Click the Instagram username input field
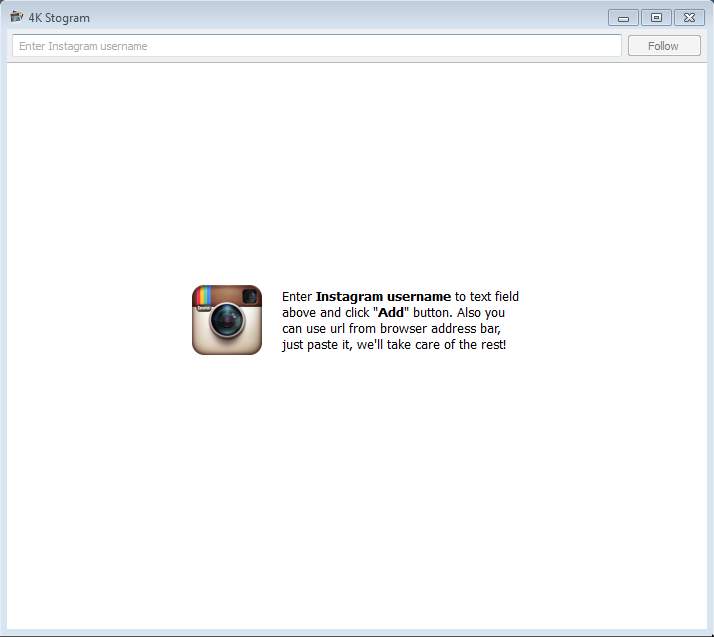The image size is (714, 637). point(316,46)
